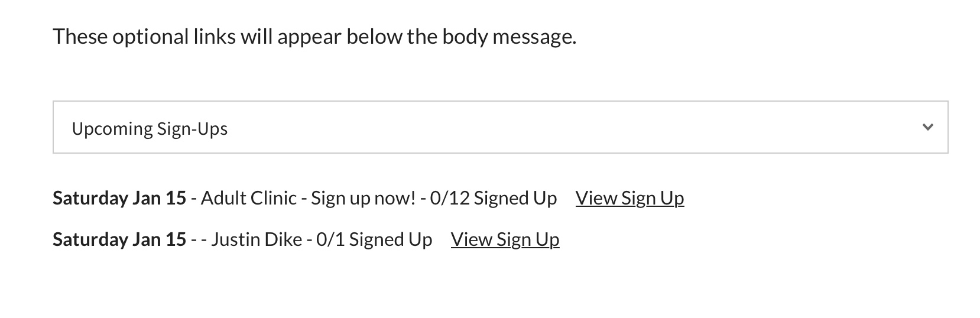Click the "Sign up now!" text
Screen dimensions: 980x318
click(363, 198)
